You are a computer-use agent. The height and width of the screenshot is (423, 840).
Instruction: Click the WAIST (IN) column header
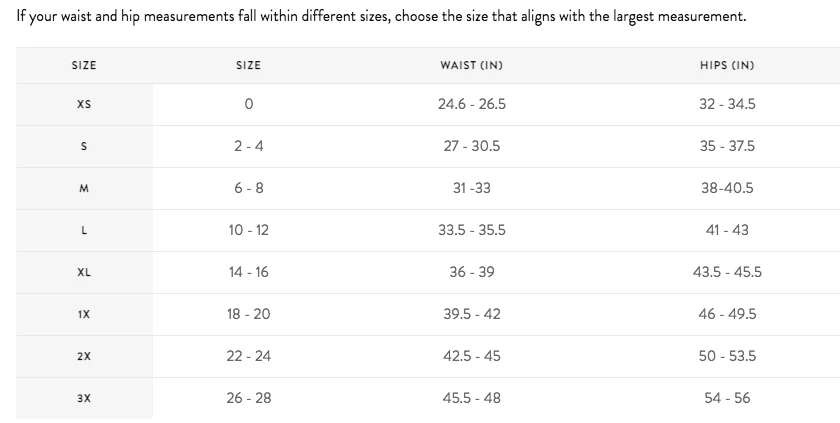tap(471, 65)
